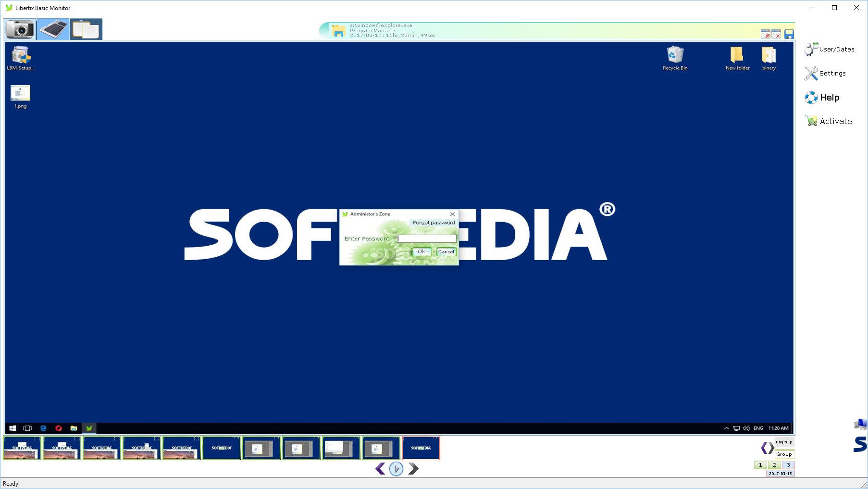Click the Group button
This screenshot has height=489, width=868.
pos(784,454)
